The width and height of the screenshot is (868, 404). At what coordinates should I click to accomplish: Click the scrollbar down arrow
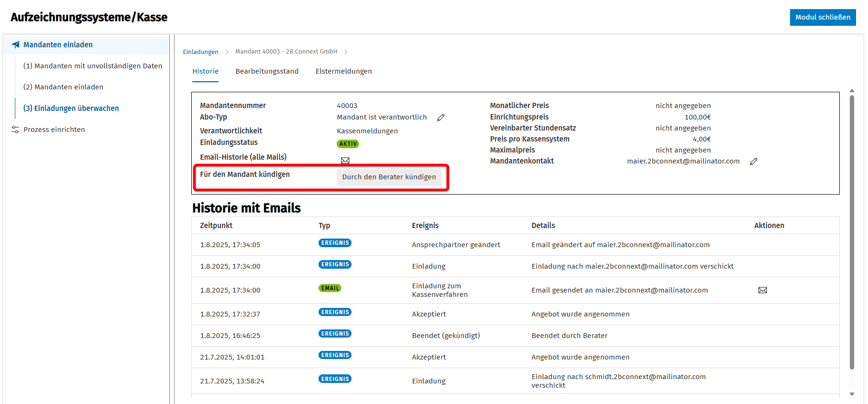(852, 394)
